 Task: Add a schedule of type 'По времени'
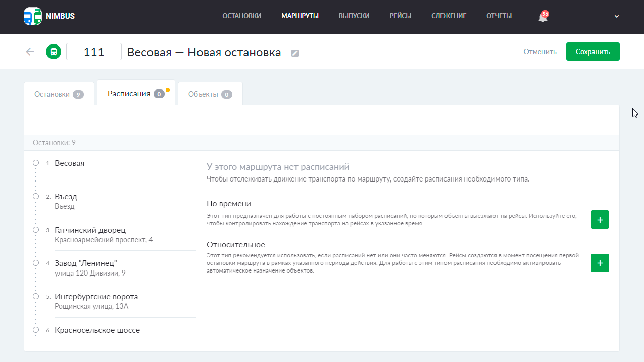click(x=600, y=219)
